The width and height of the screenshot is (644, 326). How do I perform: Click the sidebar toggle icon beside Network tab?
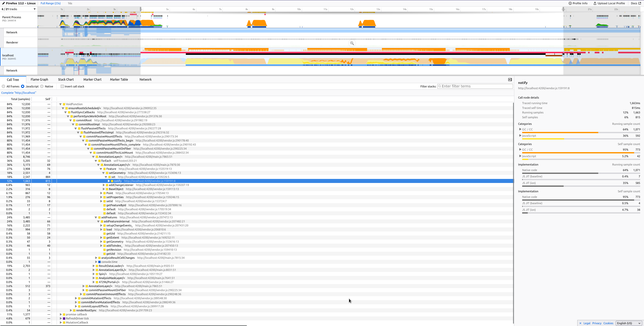pyautogui.click(x=510, y=79)
